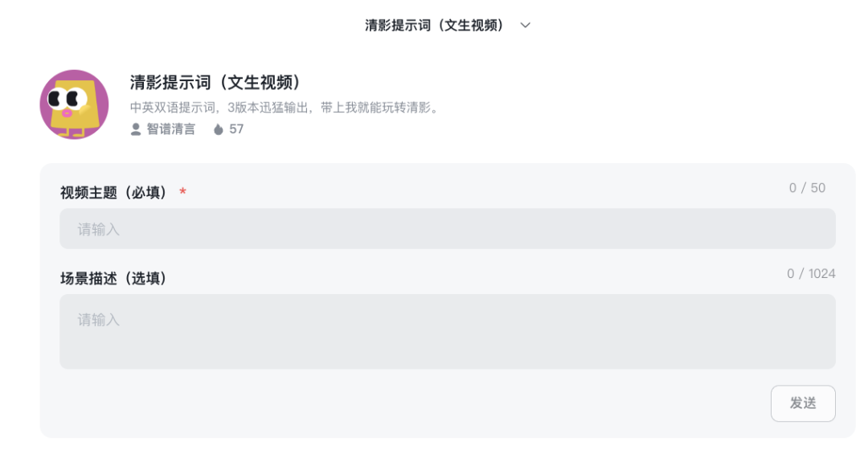868x458 pixels.
Task: Click the 请输入 placeholder in the 视频主题 box
Action: click(x=99, y=229)
